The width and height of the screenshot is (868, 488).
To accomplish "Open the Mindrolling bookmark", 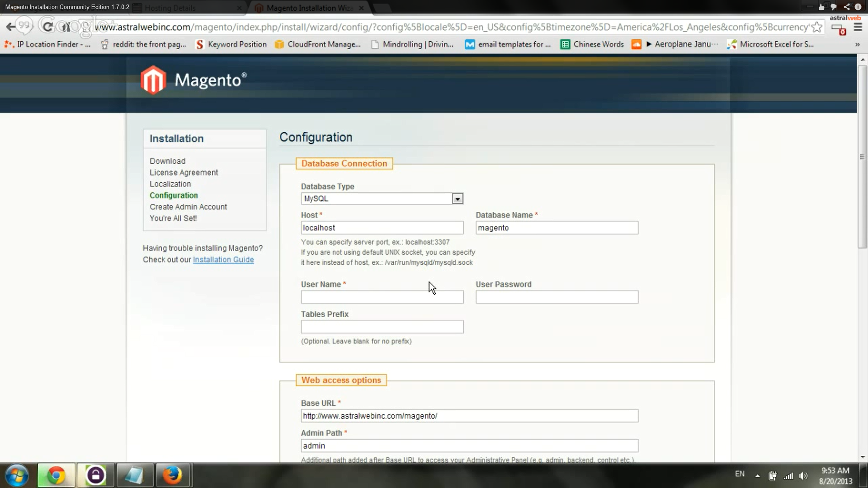I will 412,44.
